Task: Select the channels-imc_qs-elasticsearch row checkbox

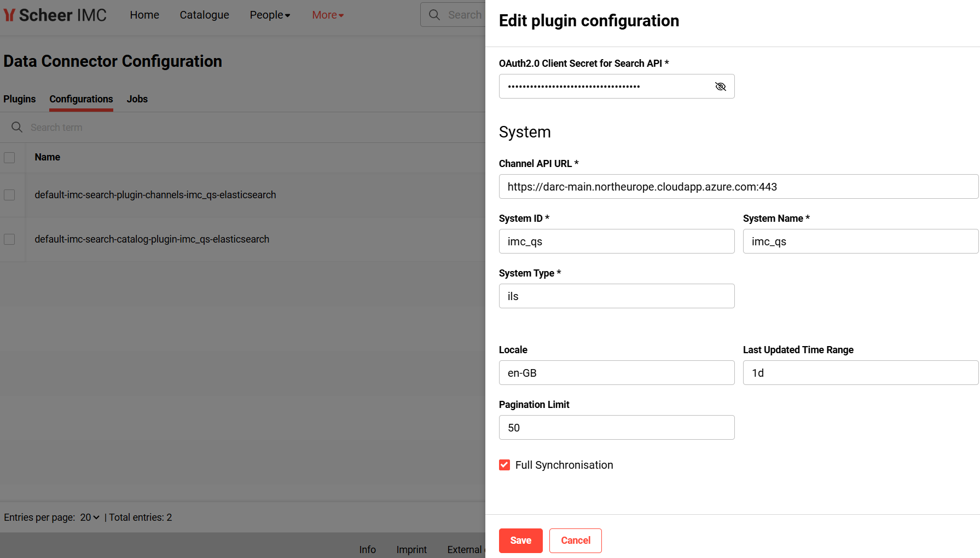Action: coord(9,195)
